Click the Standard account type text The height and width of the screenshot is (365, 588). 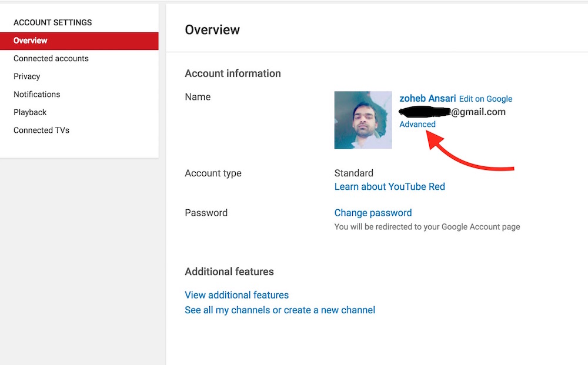353,173
